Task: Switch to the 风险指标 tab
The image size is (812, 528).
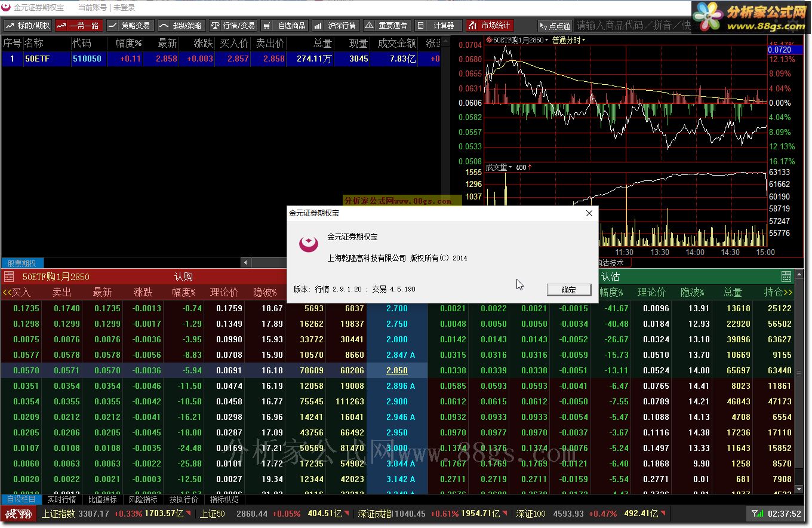Action: 143,499
